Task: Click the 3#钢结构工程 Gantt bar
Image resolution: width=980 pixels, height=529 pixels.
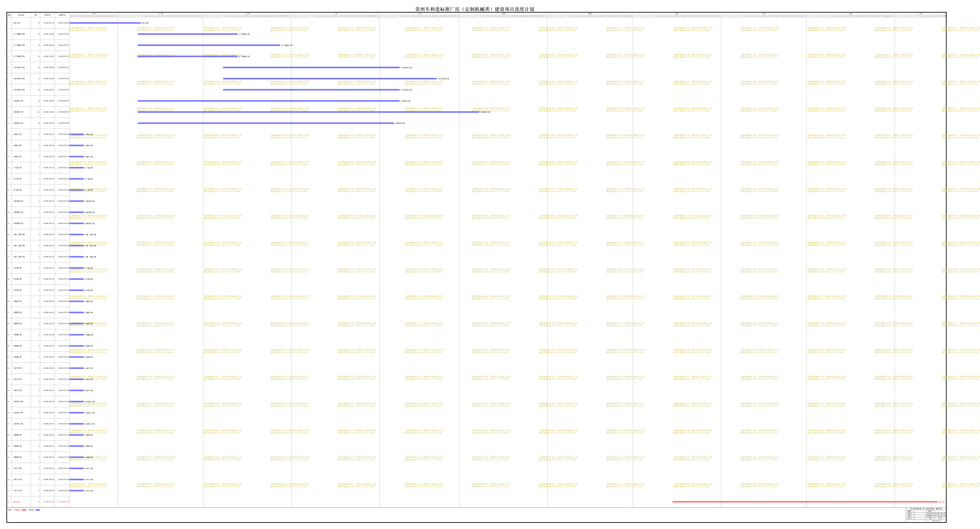Action: pos(266,123)
